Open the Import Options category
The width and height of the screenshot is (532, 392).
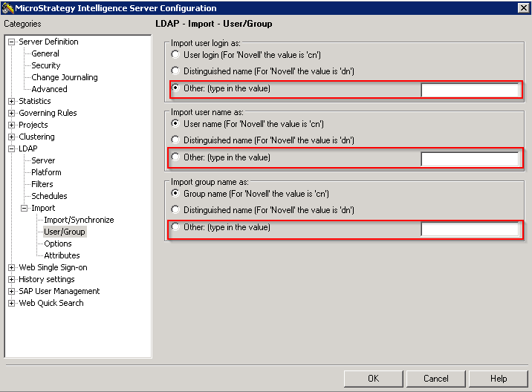(58, 244)
